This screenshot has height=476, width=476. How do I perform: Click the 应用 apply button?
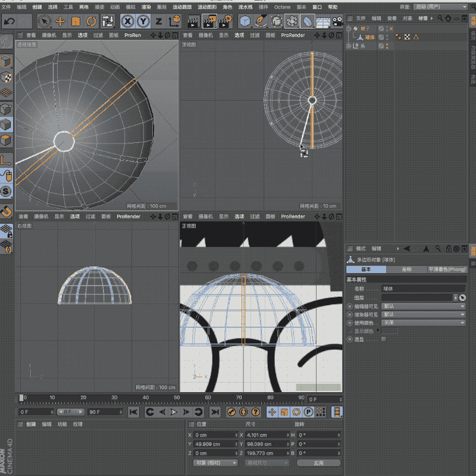(x=318, y=462)
